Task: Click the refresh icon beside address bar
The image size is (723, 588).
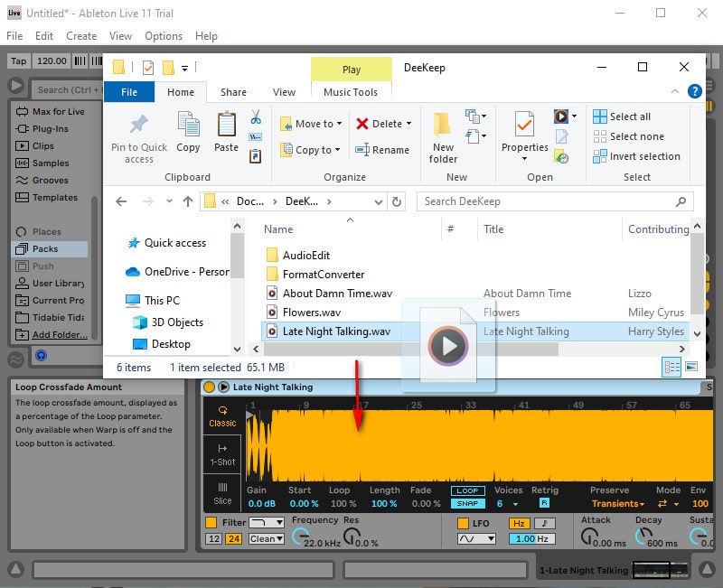Action: pyautogui.click(x=397, y=201)
